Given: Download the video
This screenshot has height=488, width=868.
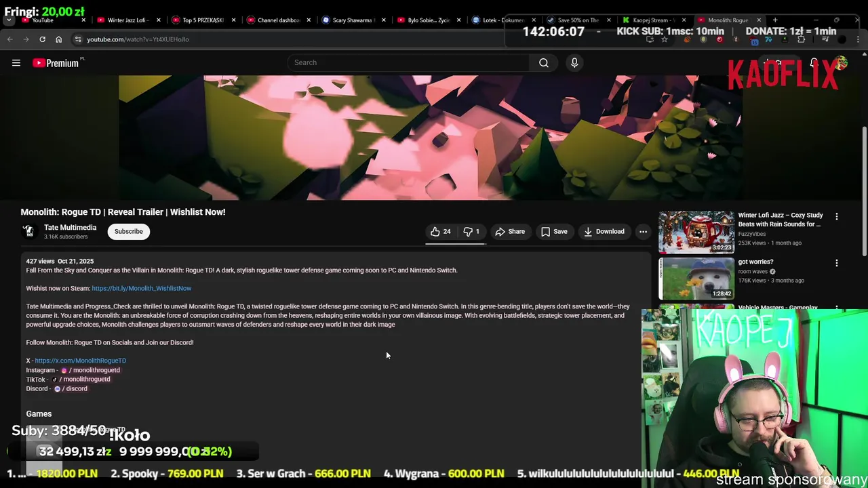Looking at the screenshot, I should [604, 232].
